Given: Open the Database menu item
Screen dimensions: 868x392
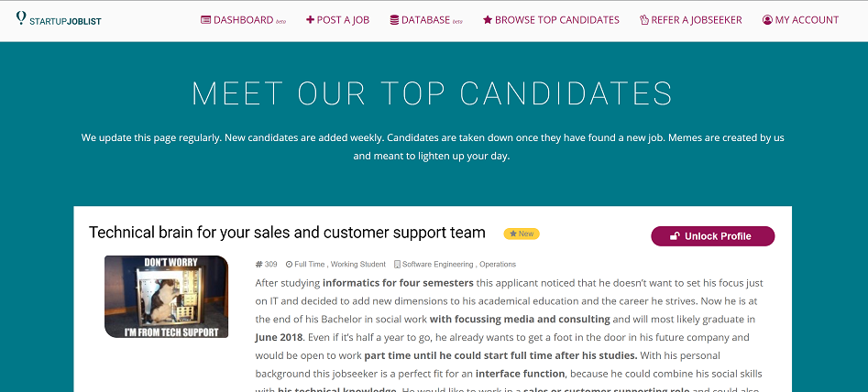Looking at the screenshot, I should tap(425, 20).
